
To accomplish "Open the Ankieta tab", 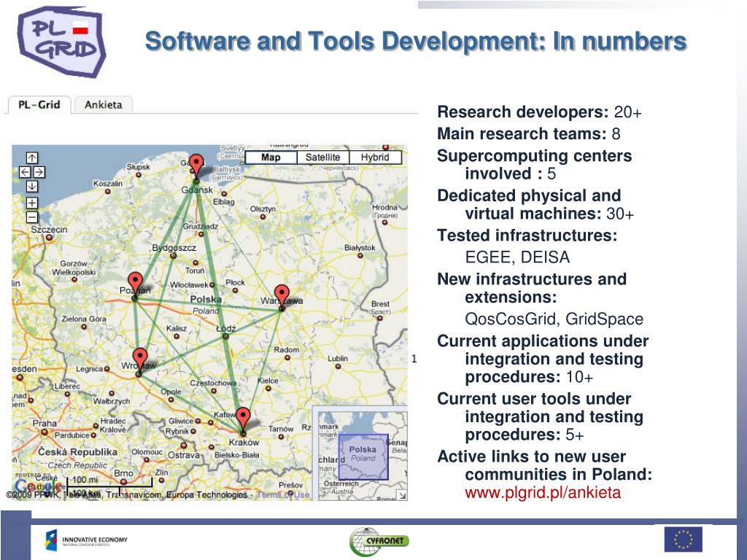I will coord(104,105).
